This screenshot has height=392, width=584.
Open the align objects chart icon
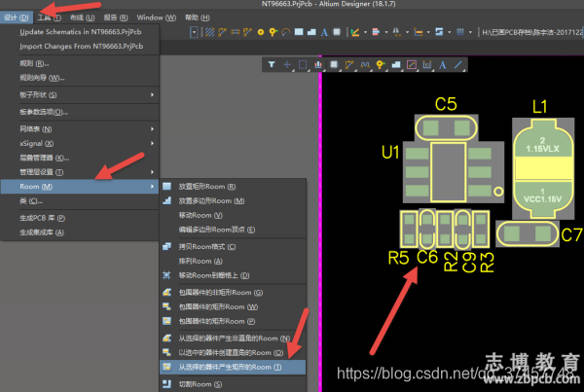(x=318, y=64)
